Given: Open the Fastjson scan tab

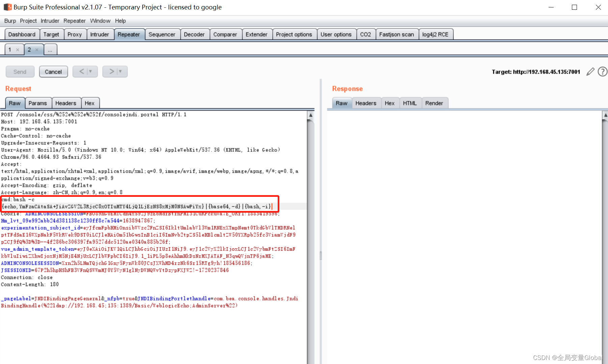Looking at the screenshot, I should coord(396,34).
